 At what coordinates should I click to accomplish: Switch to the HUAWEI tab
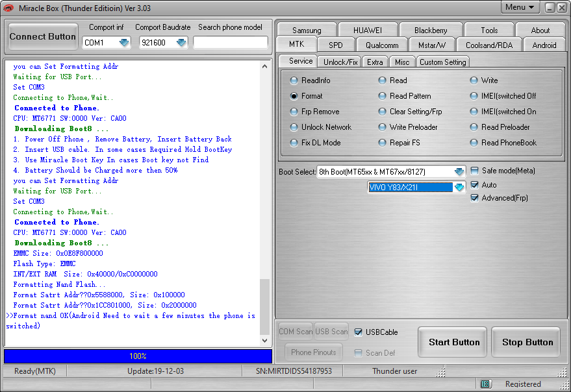[x=368, y=31]
